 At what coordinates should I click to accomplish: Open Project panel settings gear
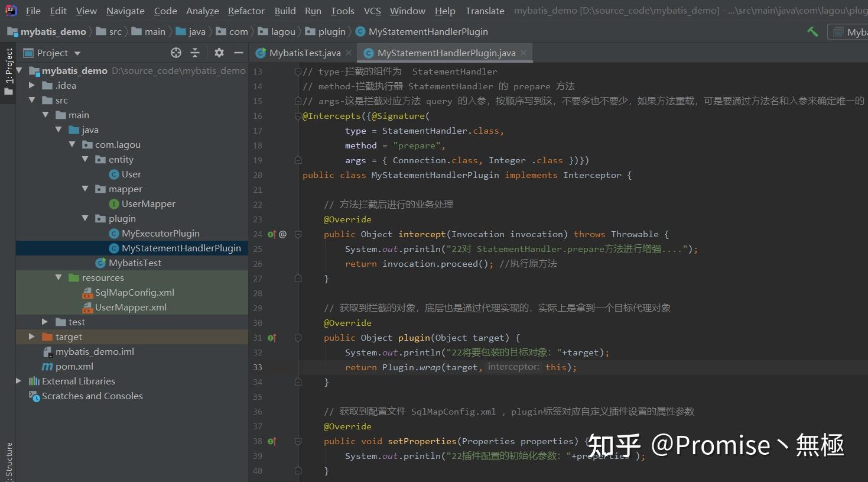pyautogui.click(x=219, y=53)
